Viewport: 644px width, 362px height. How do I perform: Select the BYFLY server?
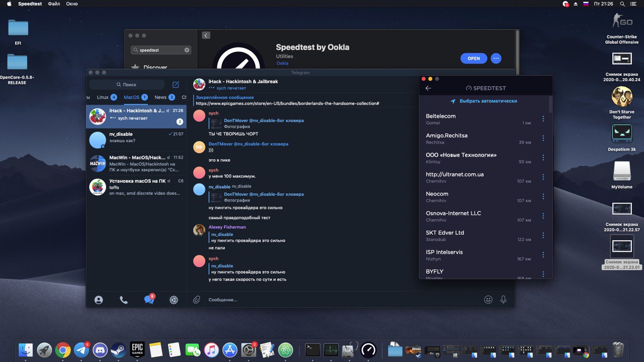[478, 274]
